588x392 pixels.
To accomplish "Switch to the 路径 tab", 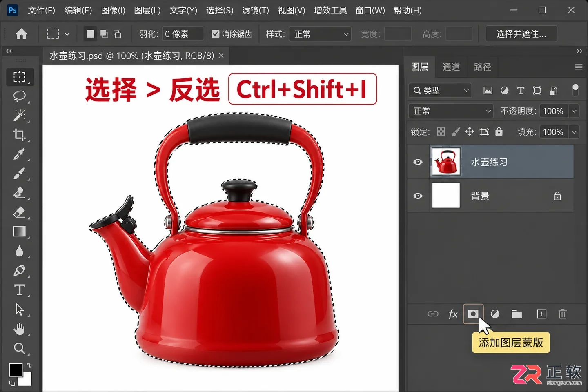I will [482, 67].
